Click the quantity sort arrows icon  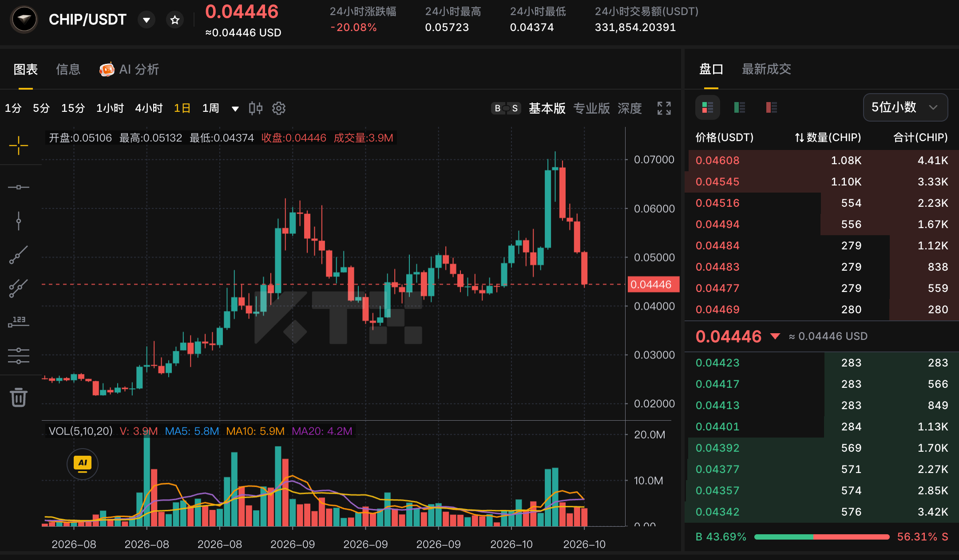799,138
